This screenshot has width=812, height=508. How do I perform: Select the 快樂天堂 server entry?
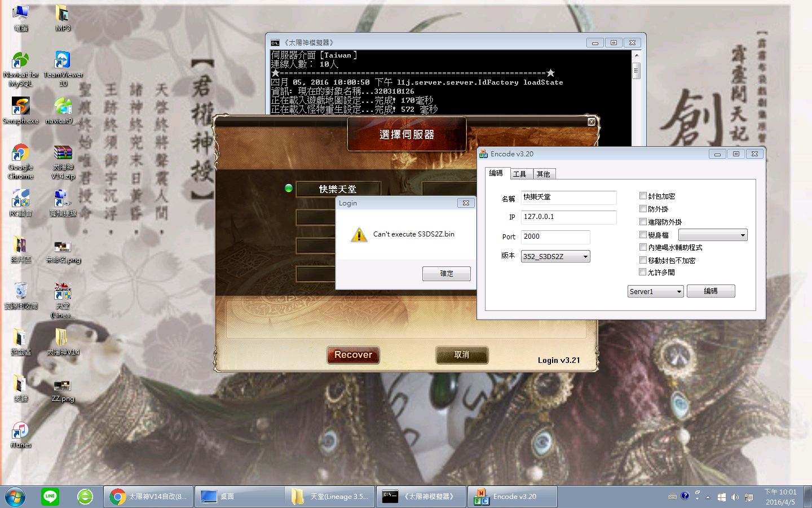pos(338,189)
